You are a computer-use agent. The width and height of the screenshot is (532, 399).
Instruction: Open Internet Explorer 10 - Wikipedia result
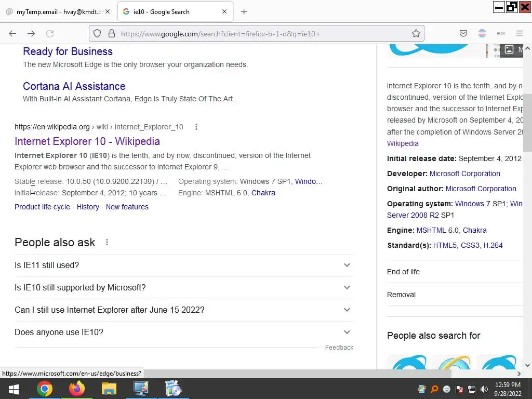coord(87,141)
